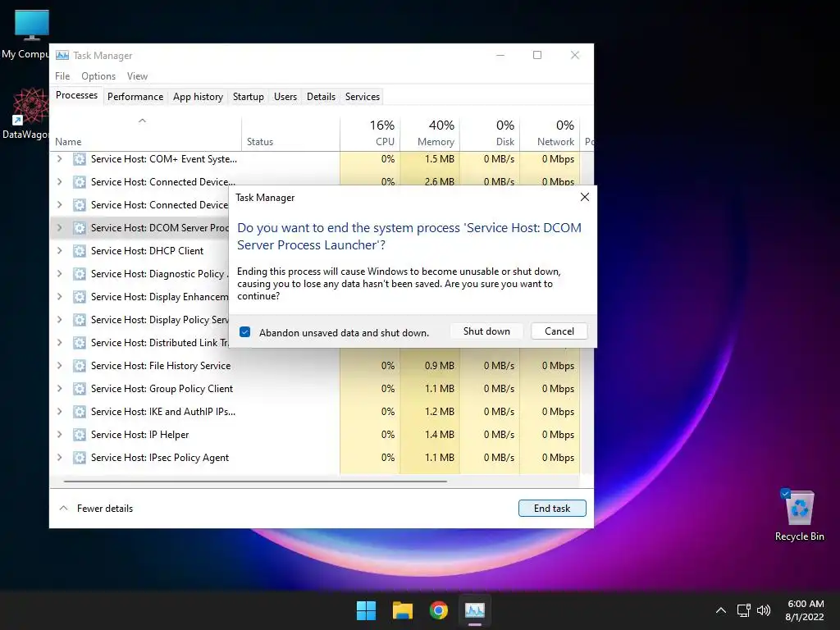Show hidden system tray icons
The height and width of the screenshot is (630, 840).
tap(721, 610)
